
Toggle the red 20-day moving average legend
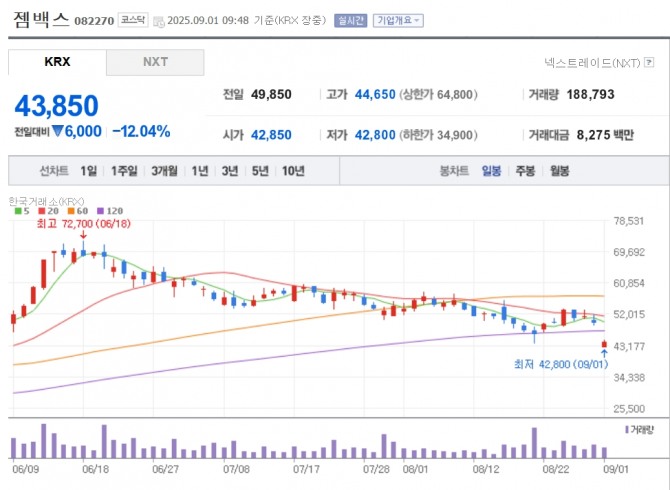43,211
